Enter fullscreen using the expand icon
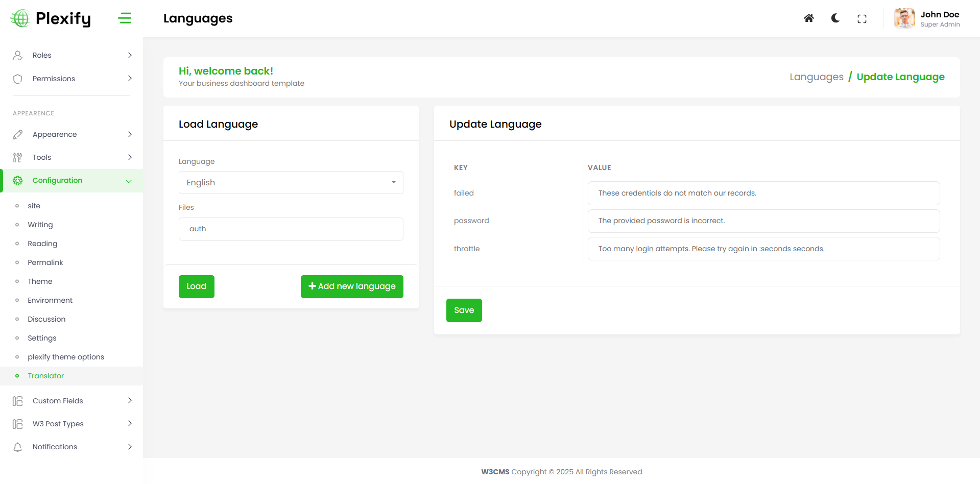Image resolution: width=980 pixels, height=484 pixels. point(862,19)
